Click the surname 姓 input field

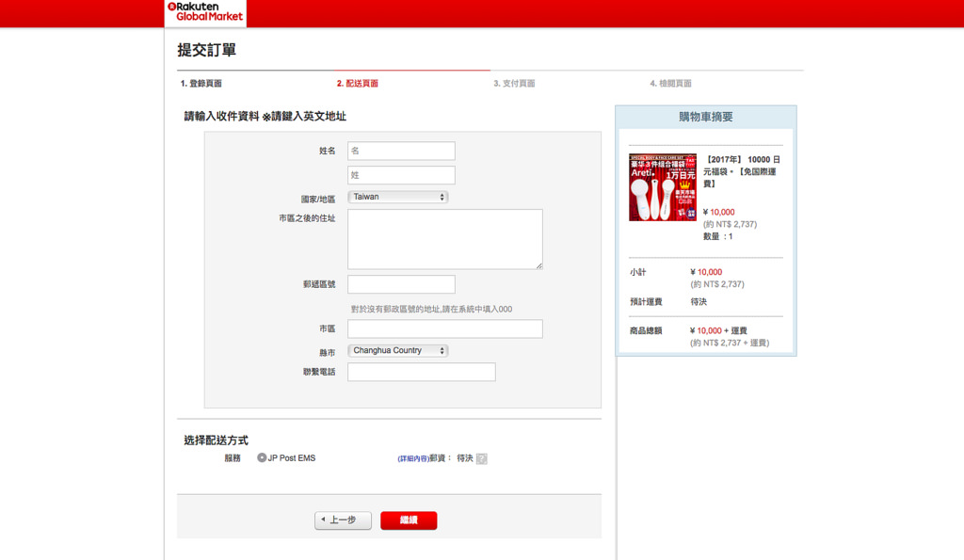coord(401,175)
